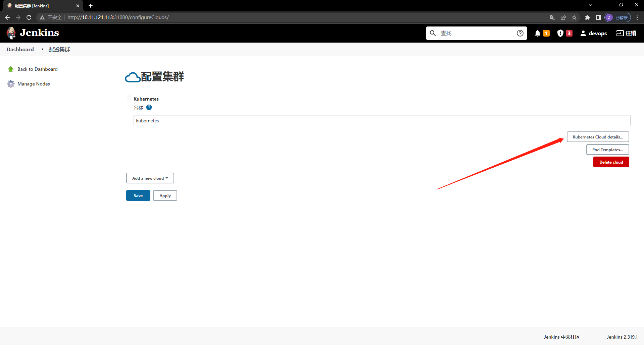The width and height of the screenshot is (644, 345).
Task: Close the 配置集群 Jenkins tab
Action: [78, 6]
